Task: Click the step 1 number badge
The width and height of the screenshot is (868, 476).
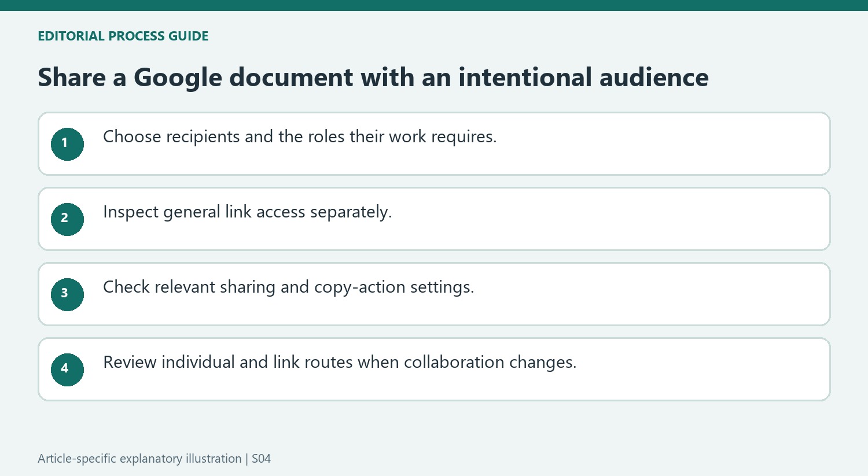Action: tap(67, 144)
